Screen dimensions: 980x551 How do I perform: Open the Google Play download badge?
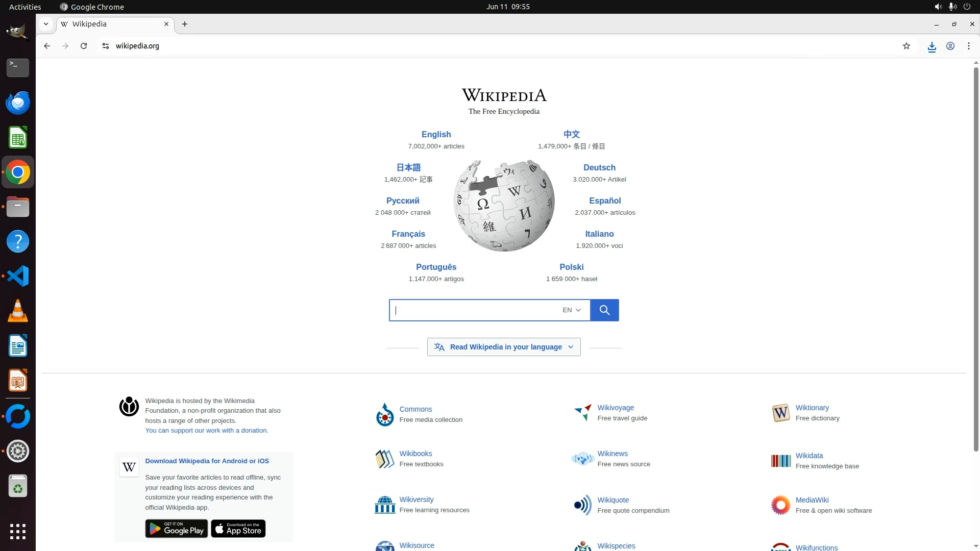[177, 529]
